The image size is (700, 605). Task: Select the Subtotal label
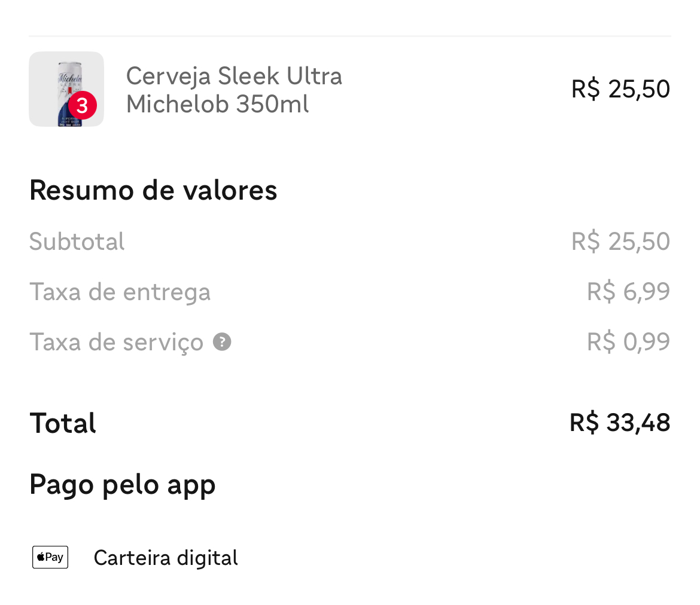tap(77, 242)
